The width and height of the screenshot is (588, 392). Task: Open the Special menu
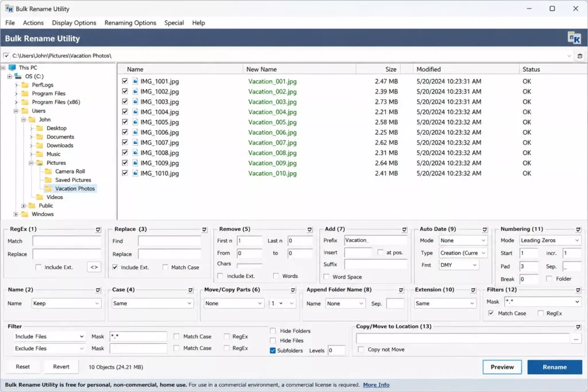click(174, 23)
